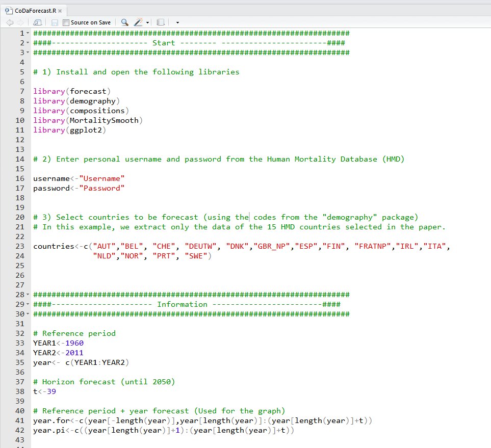Click the word Information in header line 29
The image size is (491, 448).
(x=182, y=304)
